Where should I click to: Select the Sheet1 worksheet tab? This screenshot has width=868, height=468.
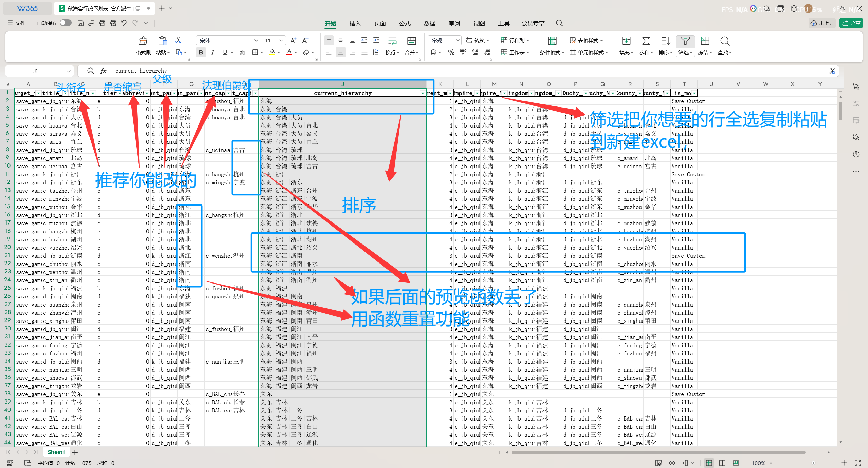point(56,452)
